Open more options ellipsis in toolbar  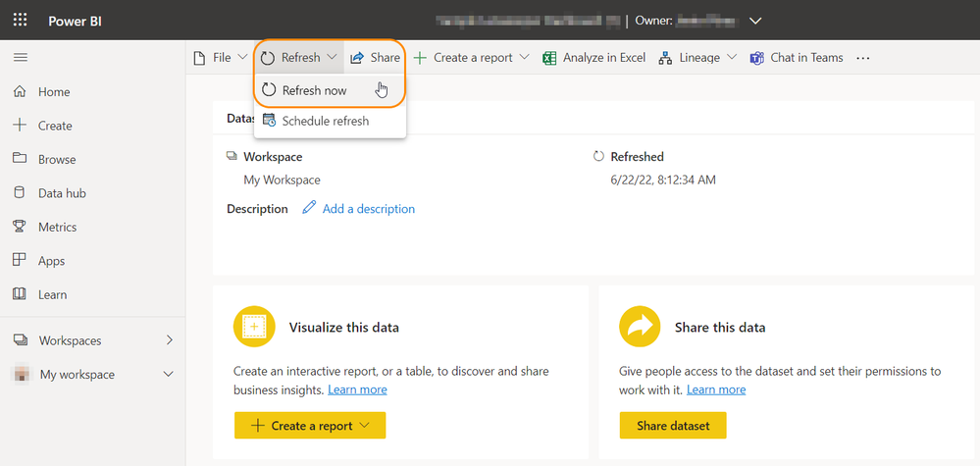[863, 58]
